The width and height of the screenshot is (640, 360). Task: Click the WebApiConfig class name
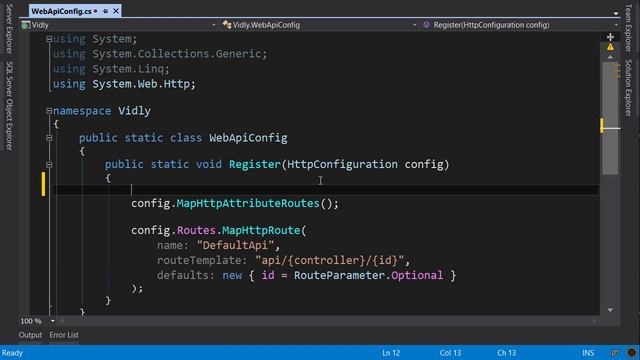pyautogui.click(x=248, y=138)
